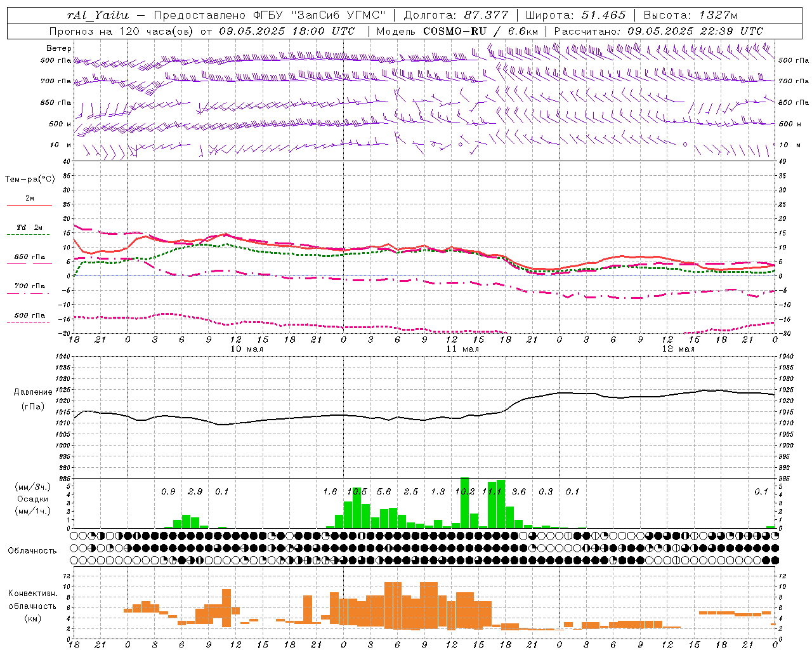Click the 0.3 precipitation total
Viewport: 812px width, 650px height.
coord(546,492)
